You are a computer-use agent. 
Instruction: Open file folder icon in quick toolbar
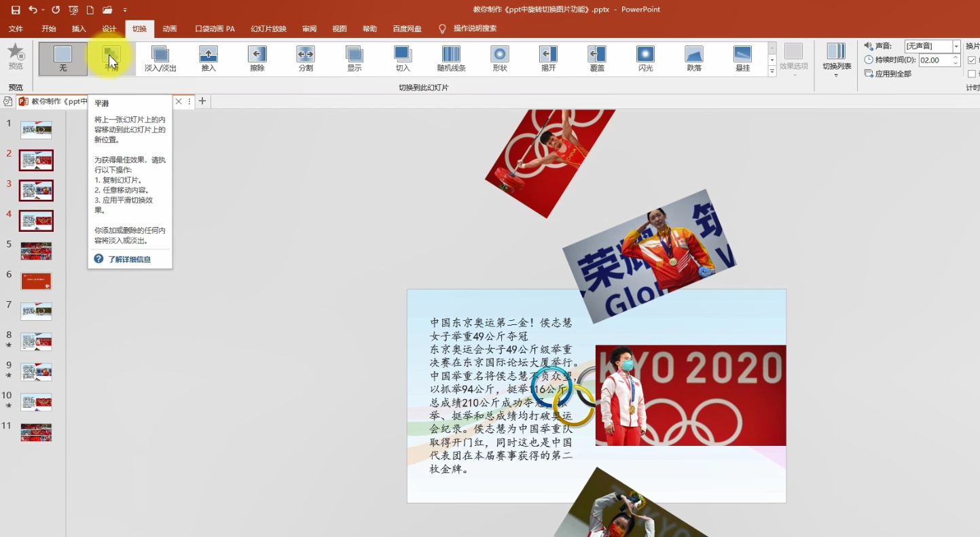107,10
